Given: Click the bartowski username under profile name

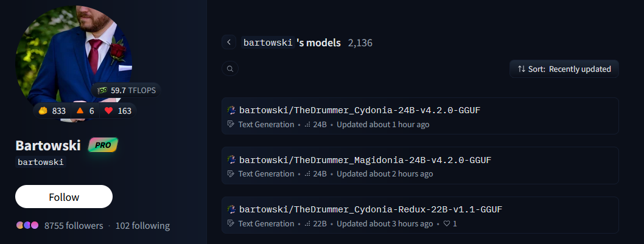Looking at the screenshot, I should pos(41,162).
